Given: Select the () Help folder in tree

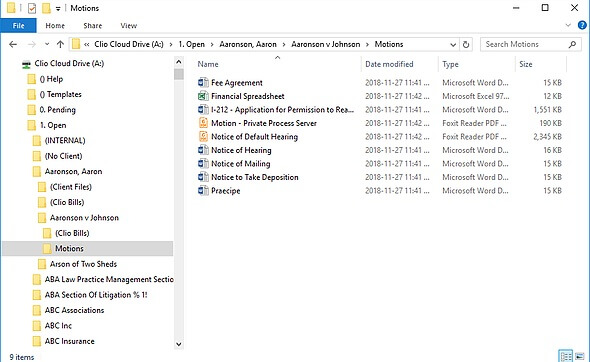Looking at the screenshot, I should [x=51, y=79].
